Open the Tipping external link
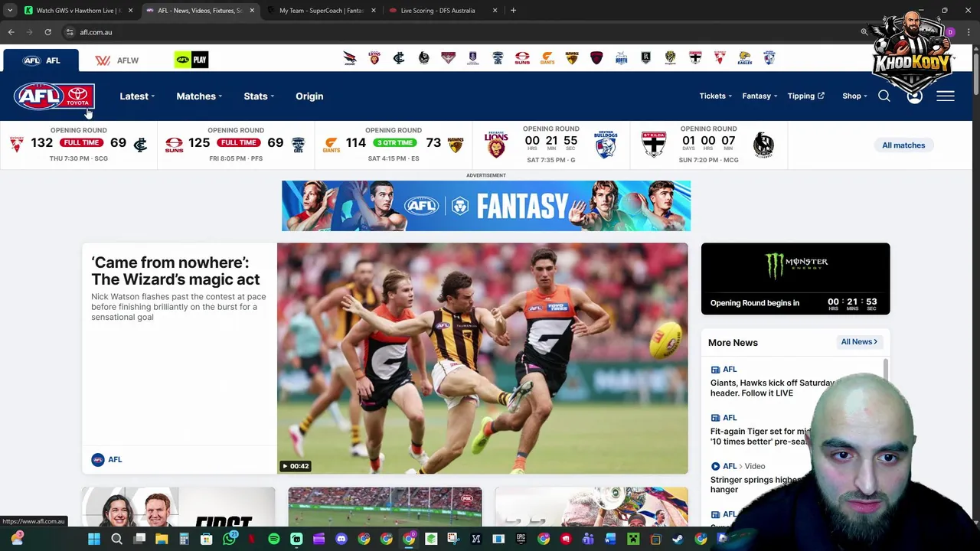 (805, 96)
